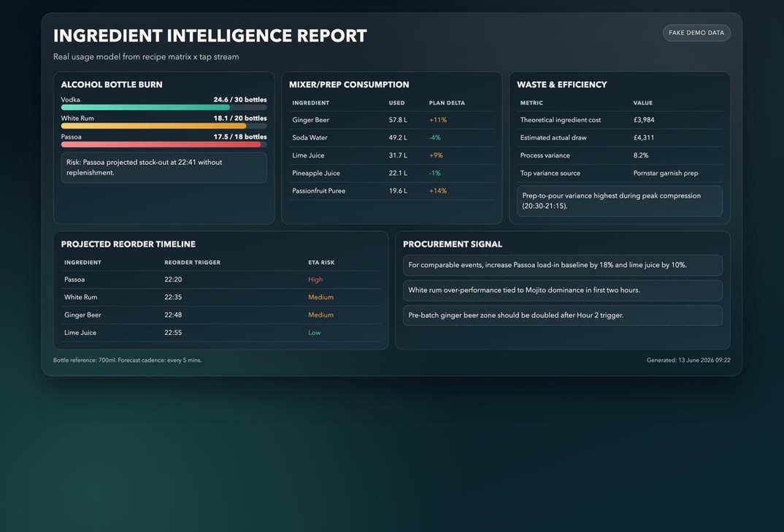
Task: Click the Vodka bottle burn progress bar
Action: point(164,107)
